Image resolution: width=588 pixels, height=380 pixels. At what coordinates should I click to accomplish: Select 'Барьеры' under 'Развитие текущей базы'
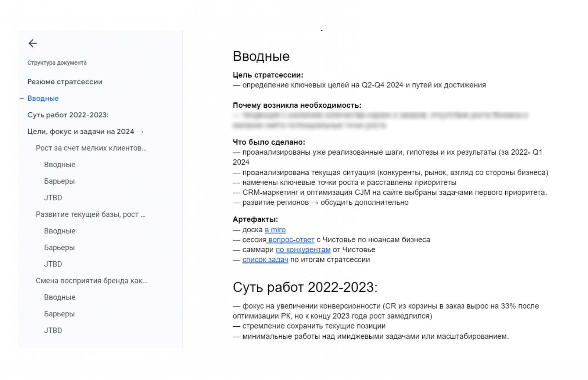[59, 248]
